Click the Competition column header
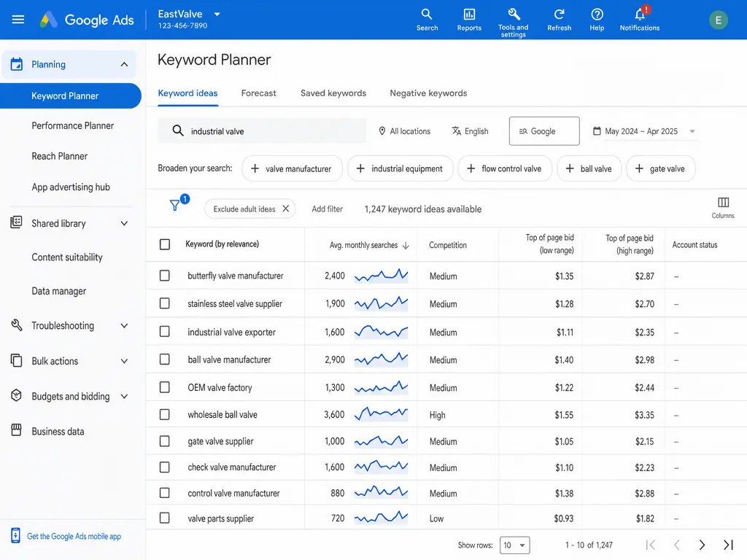The height and width of the screenshot is (560, 747). [x=448, y=245]
